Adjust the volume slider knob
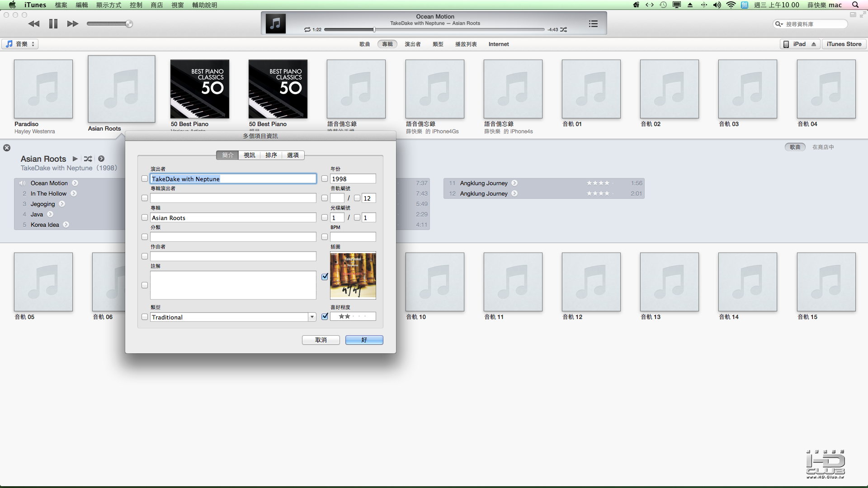This screenshot has height=488, width=868. (x=129, y=24)
